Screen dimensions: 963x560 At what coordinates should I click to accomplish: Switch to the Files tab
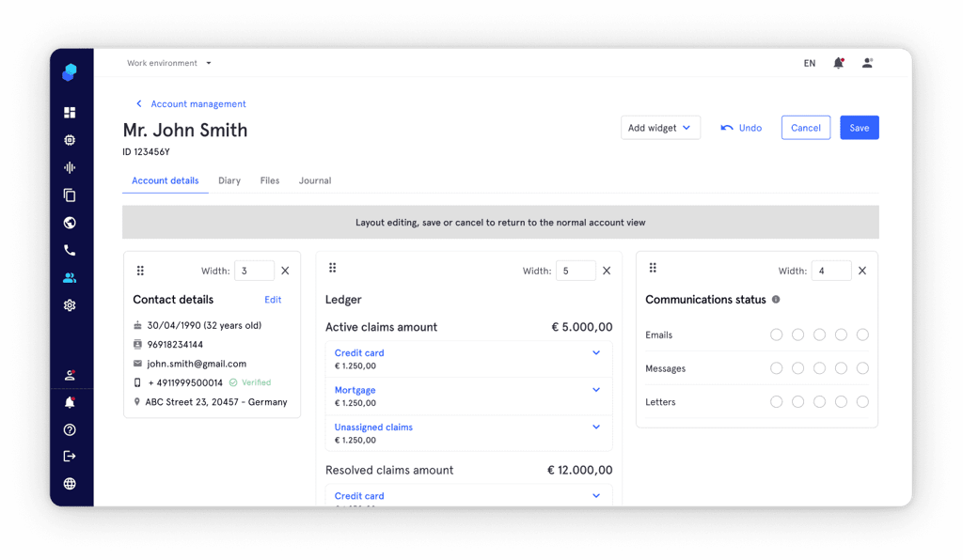tap(270, 180)
